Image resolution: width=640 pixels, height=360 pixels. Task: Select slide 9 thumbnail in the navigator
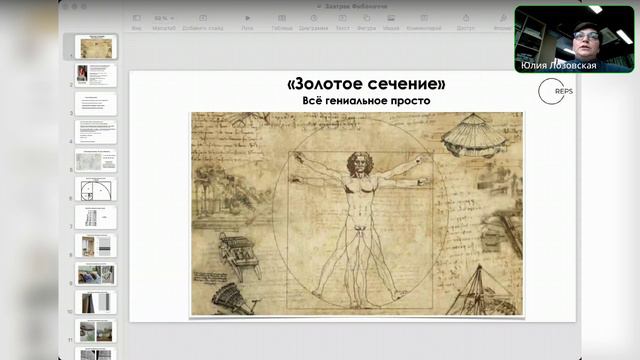[96, 274]
